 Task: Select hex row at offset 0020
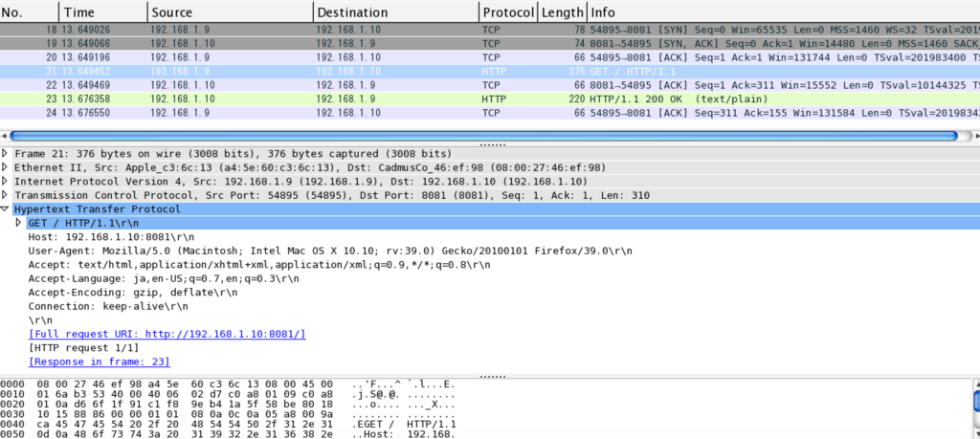(x=228, y=404)
